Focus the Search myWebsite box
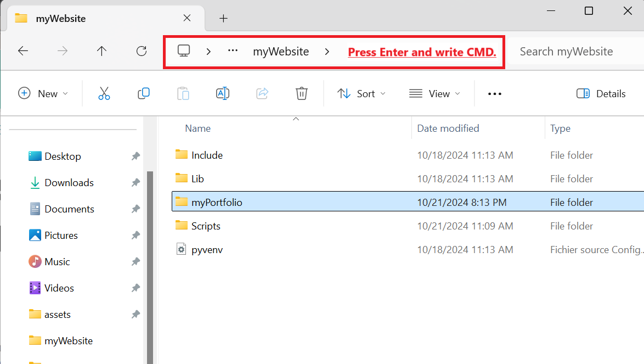The image size is (644, 364). [x=575, y=52]
